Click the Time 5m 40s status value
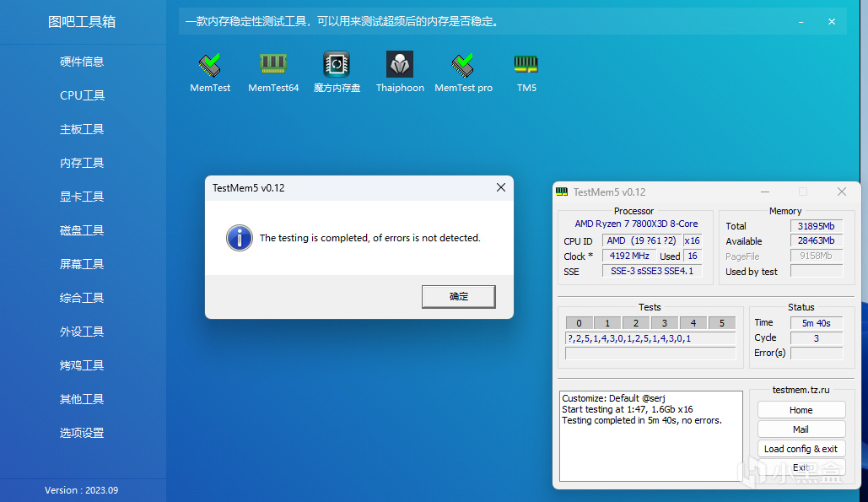 [x=817, y=323]
